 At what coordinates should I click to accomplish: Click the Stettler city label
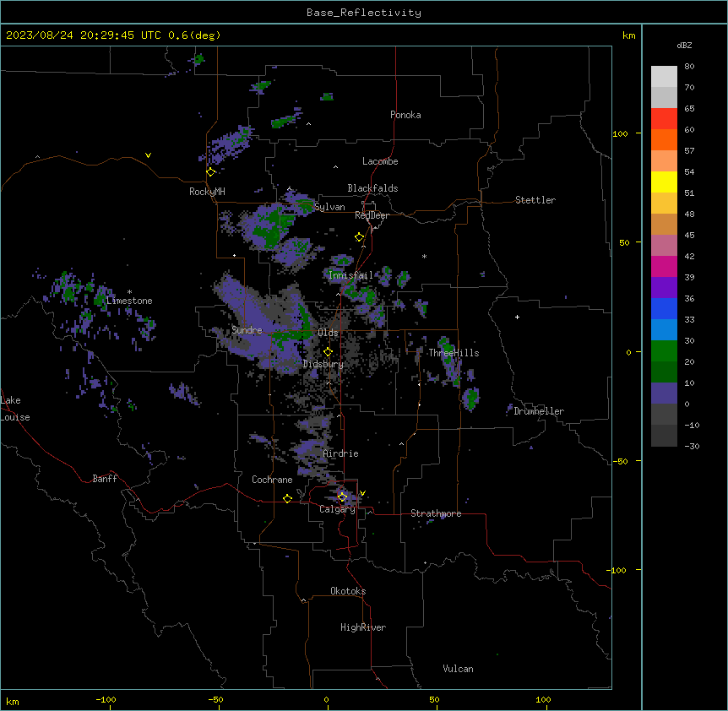(x=535, y=200)
